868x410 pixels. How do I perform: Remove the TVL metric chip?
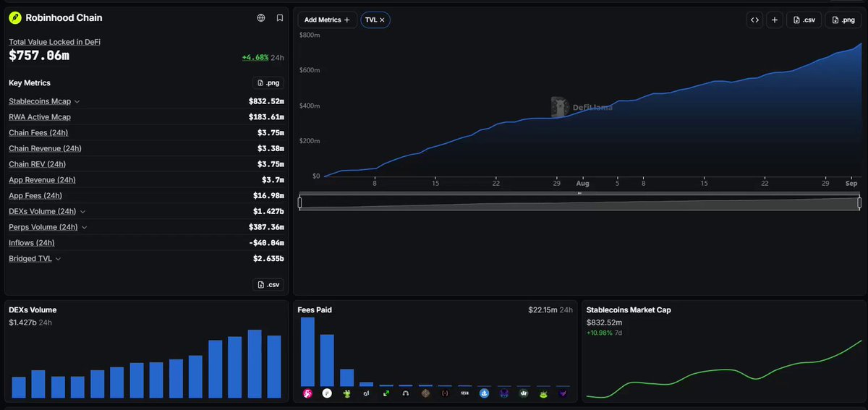click(382, 20)
